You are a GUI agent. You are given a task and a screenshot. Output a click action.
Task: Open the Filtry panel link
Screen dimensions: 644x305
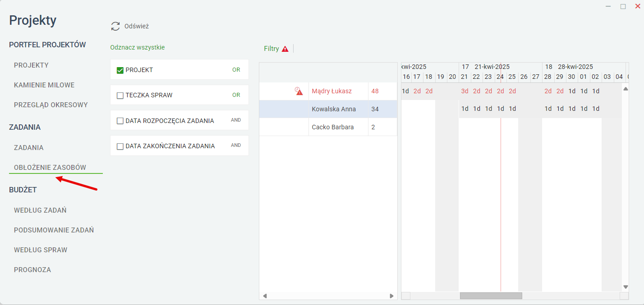271,49
